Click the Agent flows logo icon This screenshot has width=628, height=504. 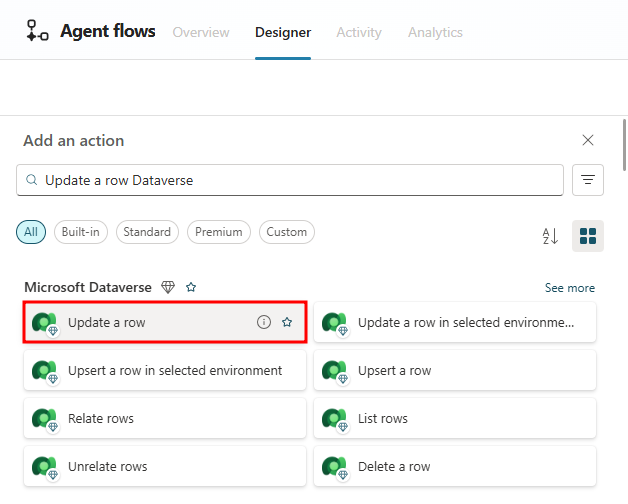(x=37, y=31)
